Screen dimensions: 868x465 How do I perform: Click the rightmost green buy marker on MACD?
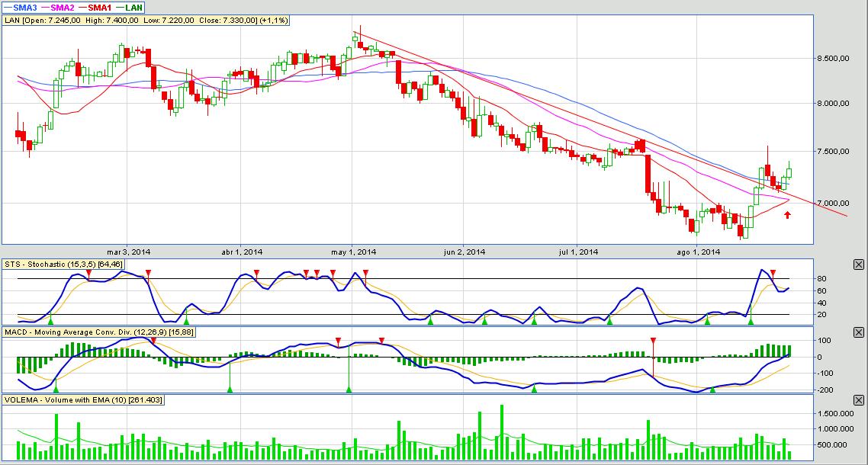(x=713, y=390)
